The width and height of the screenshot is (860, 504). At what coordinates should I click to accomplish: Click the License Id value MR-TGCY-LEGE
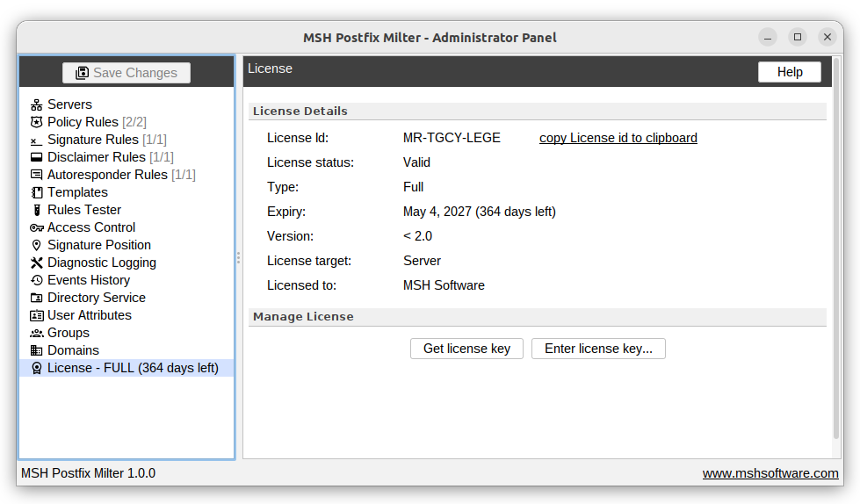[x=452, y=138]
